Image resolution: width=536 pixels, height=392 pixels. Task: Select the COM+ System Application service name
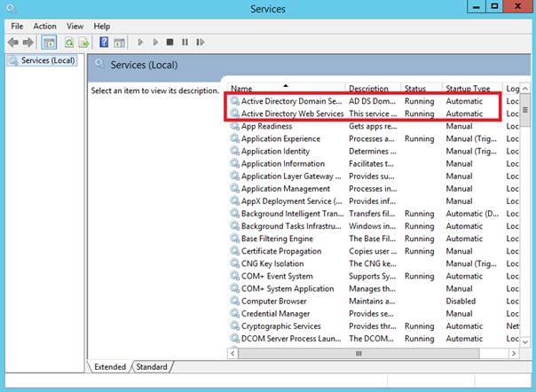[288, 288]
